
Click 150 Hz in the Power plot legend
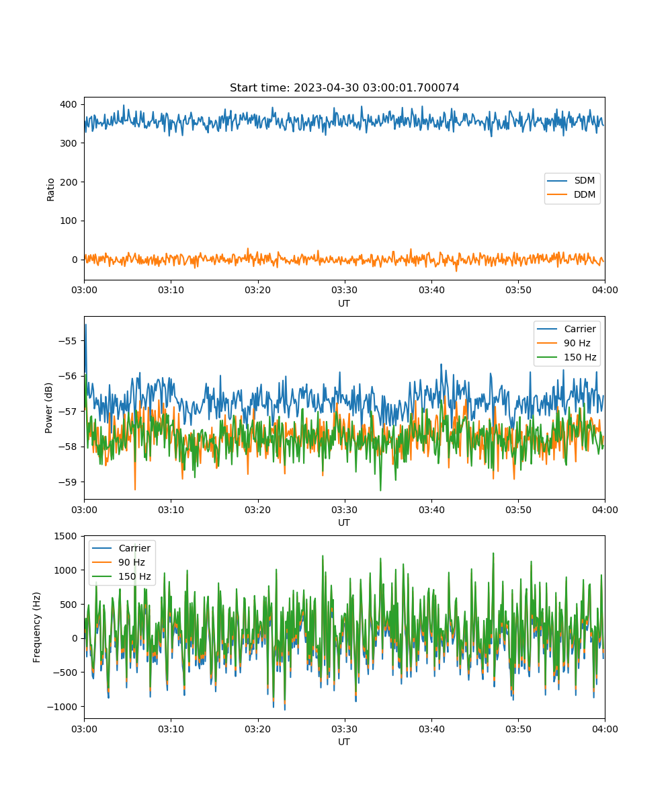(x=579, y=358)
